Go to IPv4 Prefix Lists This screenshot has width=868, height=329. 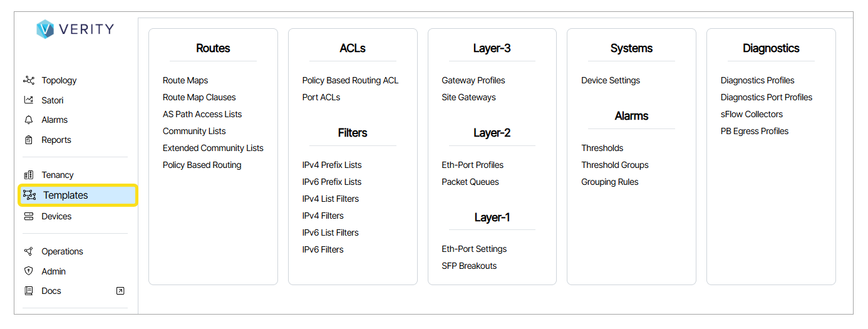(332, 165)
